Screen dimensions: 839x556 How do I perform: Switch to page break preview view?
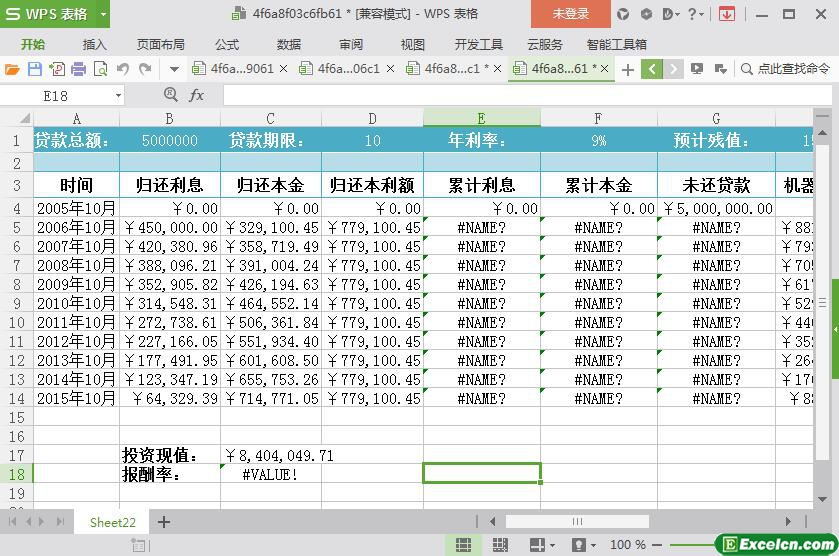coord(500,545)
